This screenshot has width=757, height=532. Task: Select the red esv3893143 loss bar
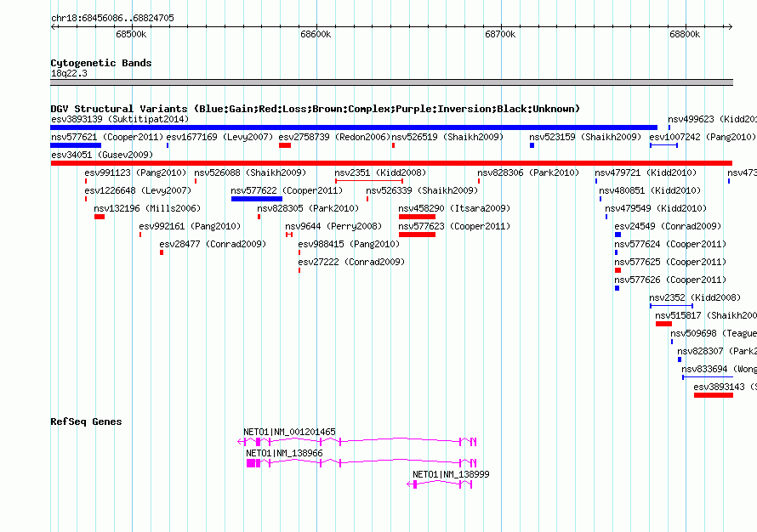click(714, 395)
